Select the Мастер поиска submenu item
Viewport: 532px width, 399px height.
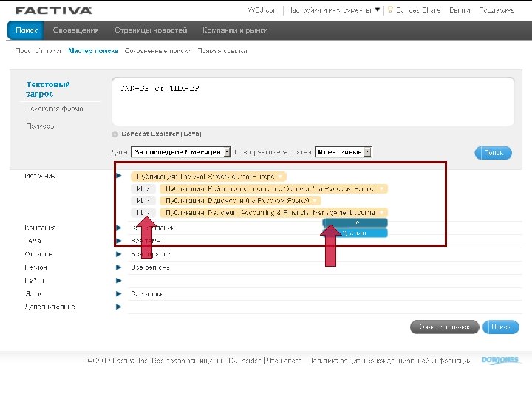click(x=93, y=51)
